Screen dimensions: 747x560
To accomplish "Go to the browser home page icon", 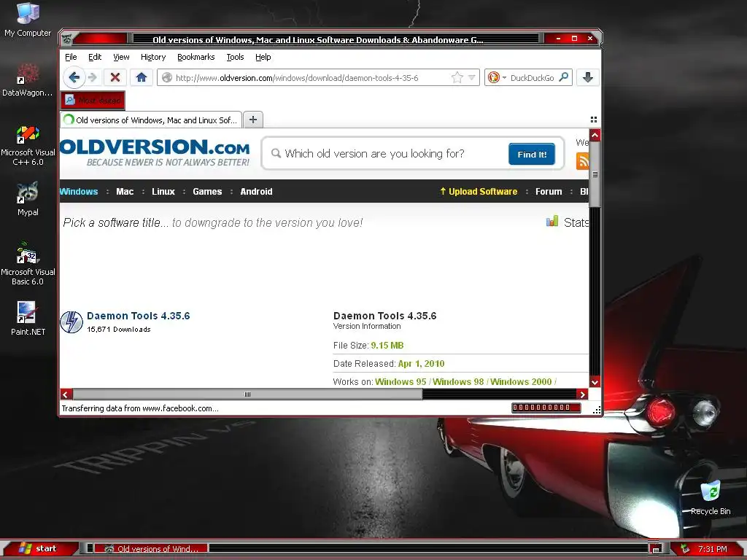I will click(x=141, y=77).
